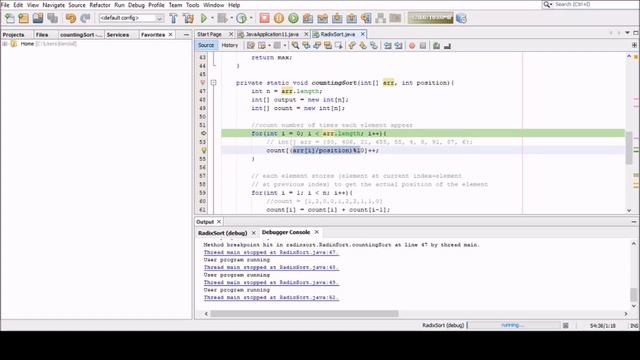Click the green Run Project icon
Viewport: 640px width, 360px height.
point(204,18)
